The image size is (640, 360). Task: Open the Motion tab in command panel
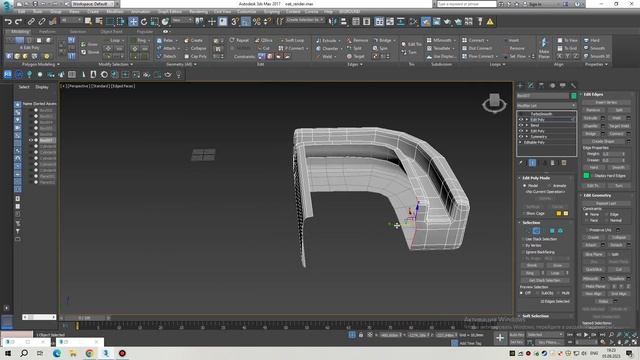552,85
